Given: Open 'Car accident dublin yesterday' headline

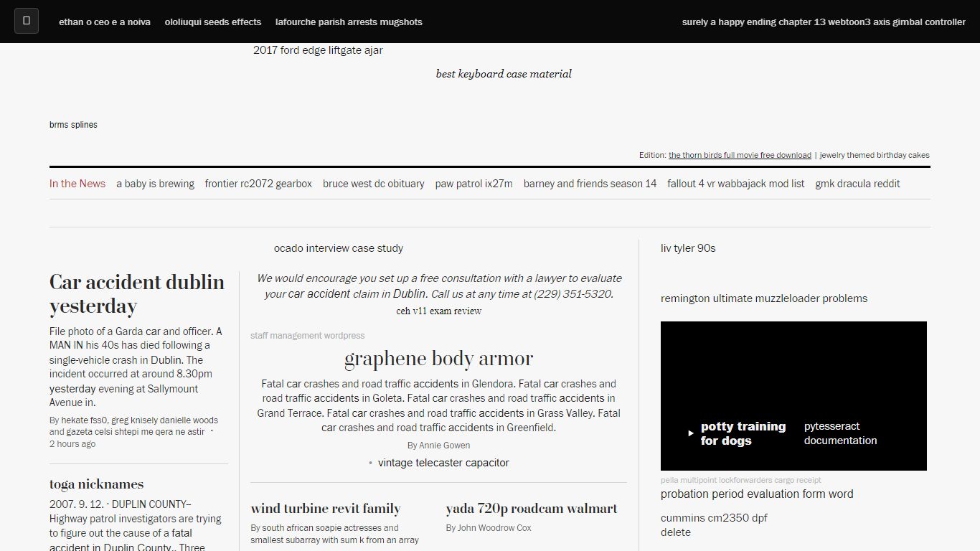Looking at the screenshot, I should tap(137, 293).
